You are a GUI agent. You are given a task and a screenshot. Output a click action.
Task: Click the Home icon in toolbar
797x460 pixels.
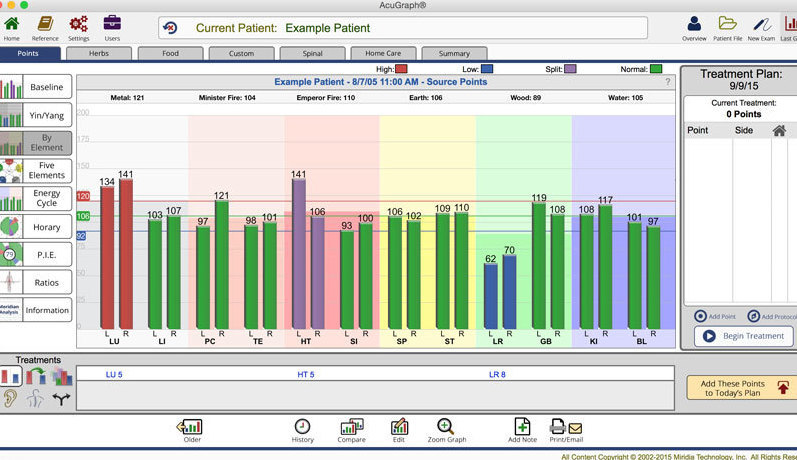12,24
